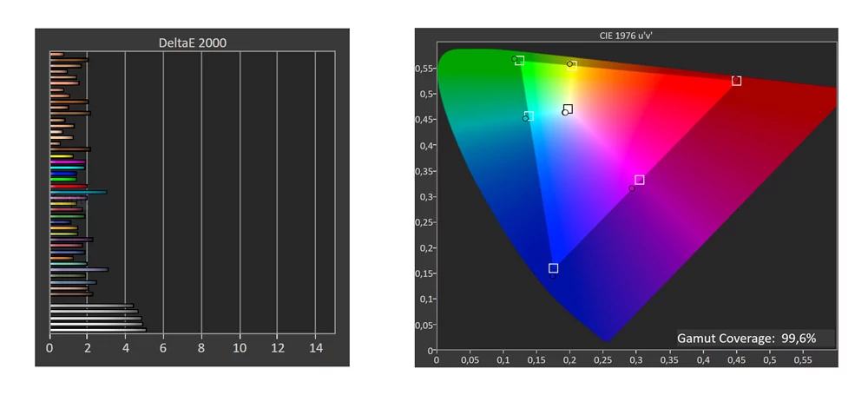Click the 14 label on DeltaE axis

point(315,348)
